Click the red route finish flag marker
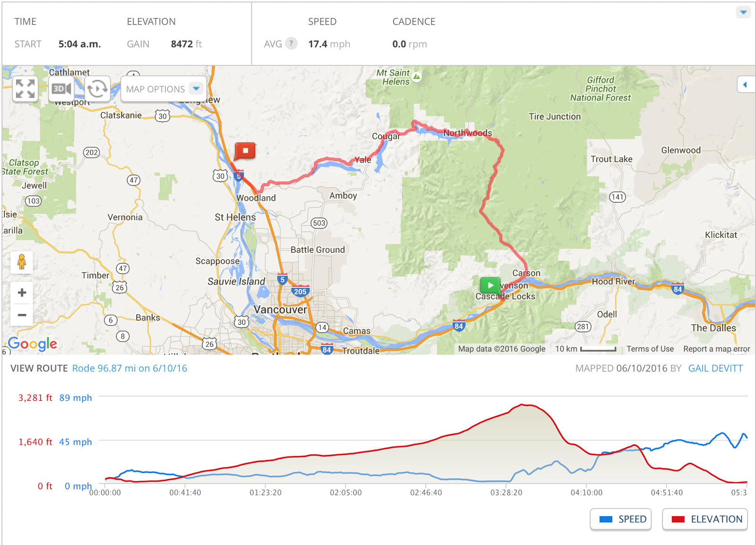Screen dimensions: 756x545 click(246, 150)
